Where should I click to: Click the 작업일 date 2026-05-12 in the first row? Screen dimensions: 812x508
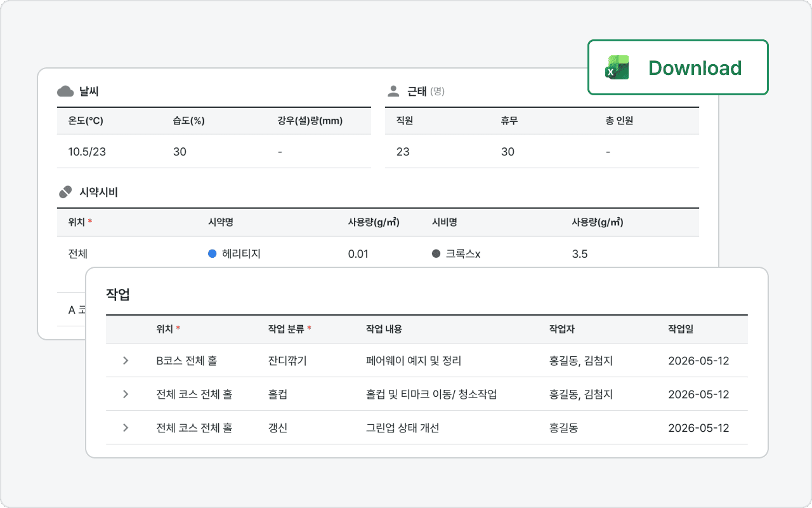click(699, 360)
